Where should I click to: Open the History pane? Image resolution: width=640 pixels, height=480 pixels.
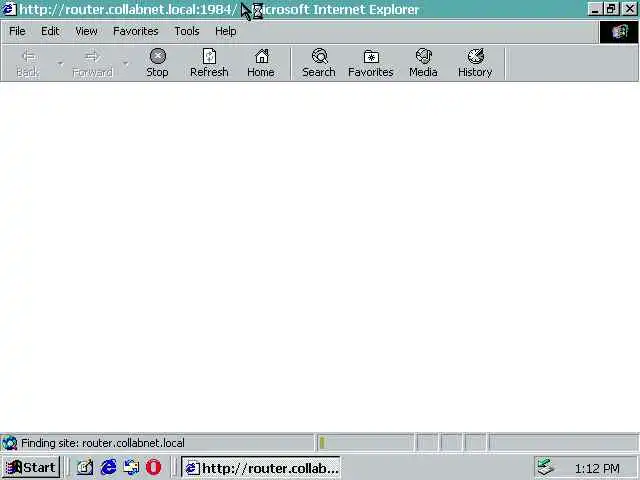click(475, 63)
